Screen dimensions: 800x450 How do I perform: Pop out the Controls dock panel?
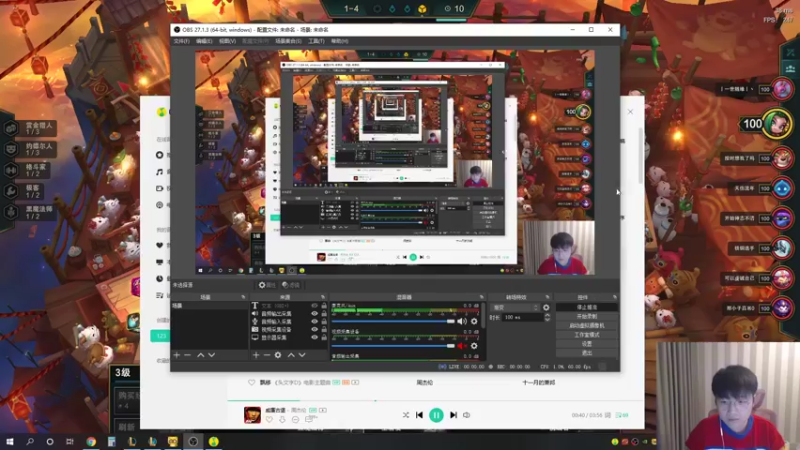[x=614, y=297]
